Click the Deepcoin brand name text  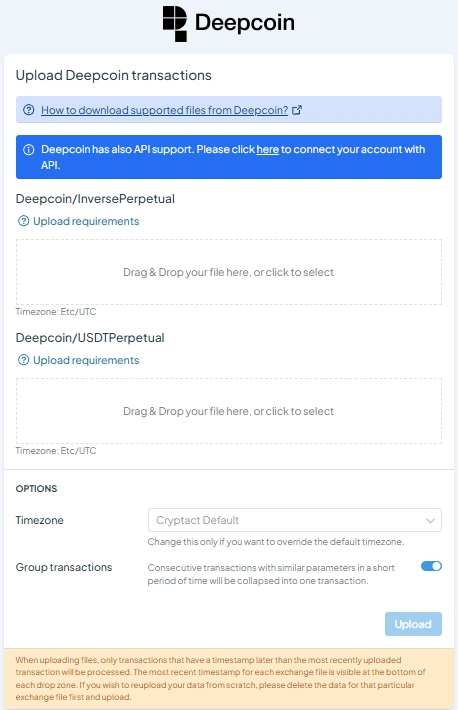coord(245,23)
